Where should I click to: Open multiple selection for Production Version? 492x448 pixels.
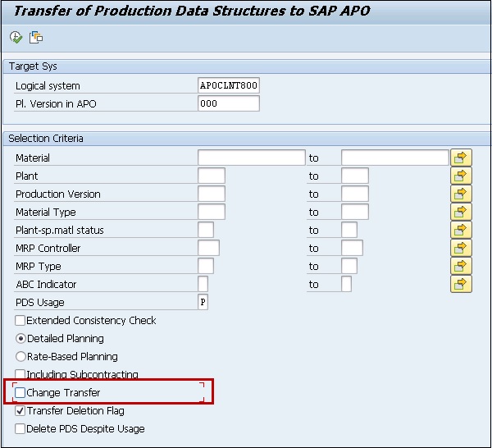point(462,194)
